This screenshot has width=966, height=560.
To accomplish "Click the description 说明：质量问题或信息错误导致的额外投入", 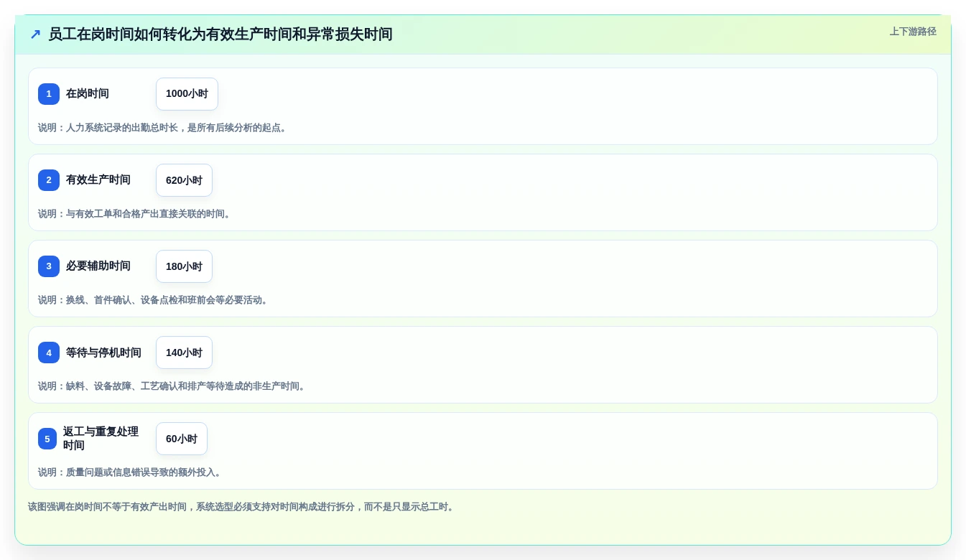I will tap(131, 472).
